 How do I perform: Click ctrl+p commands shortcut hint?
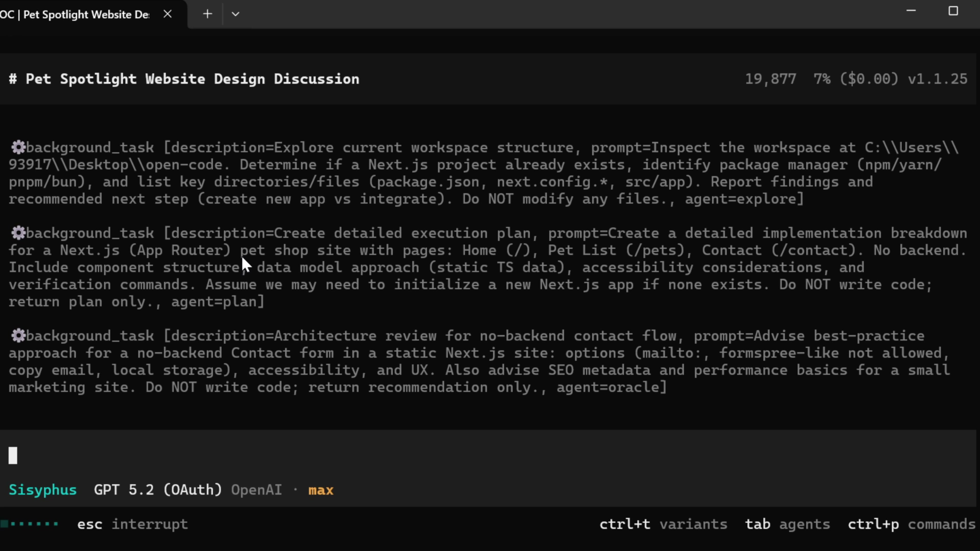point(912,524)
